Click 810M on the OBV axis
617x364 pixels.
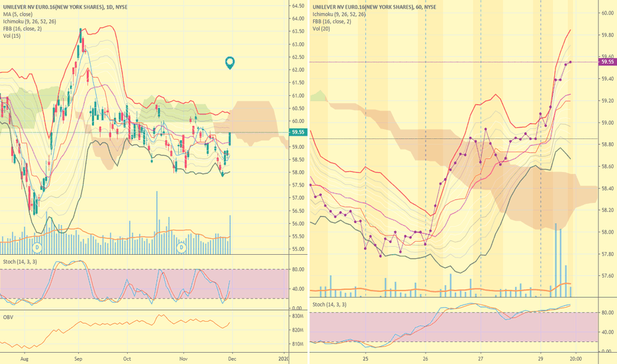point(298,344)
